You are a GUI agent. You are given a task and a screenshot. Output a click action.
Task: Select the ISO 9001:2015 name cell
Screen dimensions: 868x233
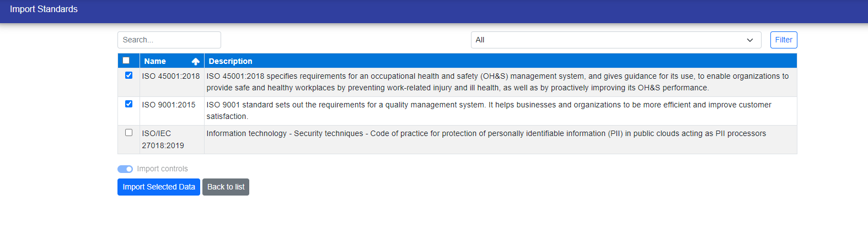(169, 105)
